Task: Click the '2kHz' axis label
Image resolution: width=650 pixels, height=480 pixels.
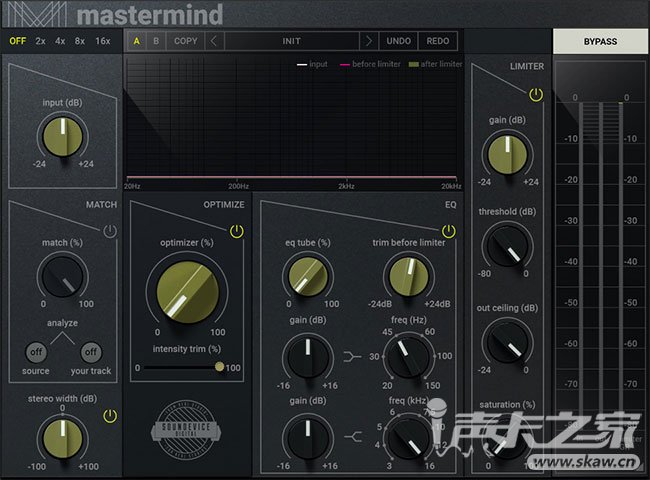Action: click(x=346, y=187)
